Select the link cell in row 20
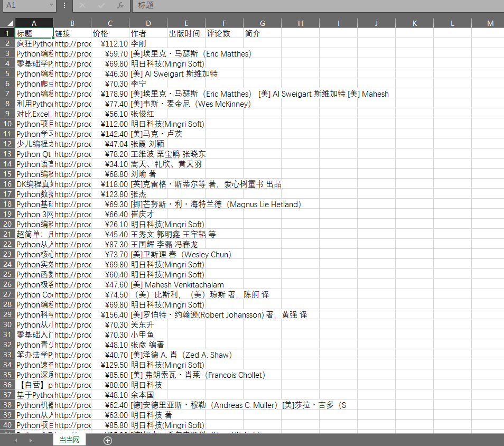 pyautogui.click(x=72, y=224)
